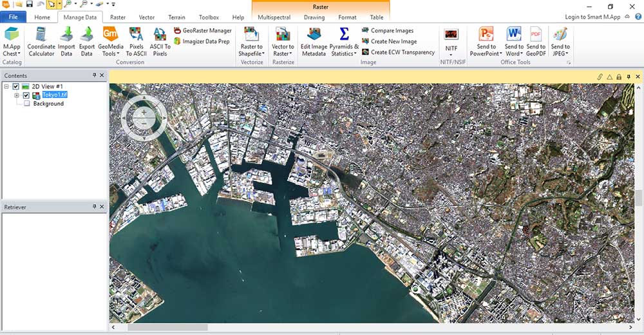Open GeoMedia Tools
Image resolution: width=644 pixels, height=335 pixels.
coord(111,41)
